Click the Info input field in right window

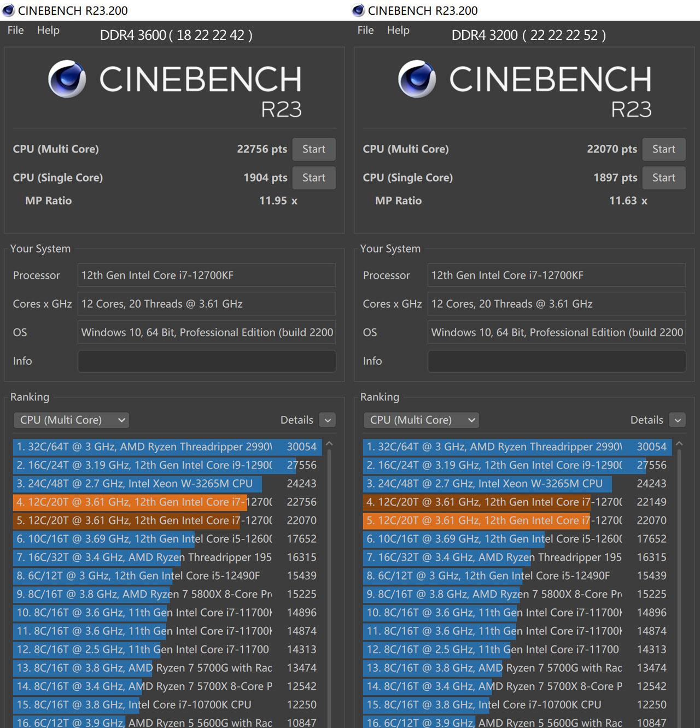(x=556, y=361)
